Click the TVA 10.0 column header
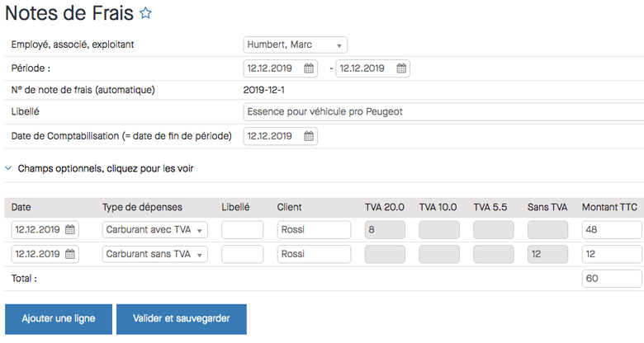 tap(438, 207)
